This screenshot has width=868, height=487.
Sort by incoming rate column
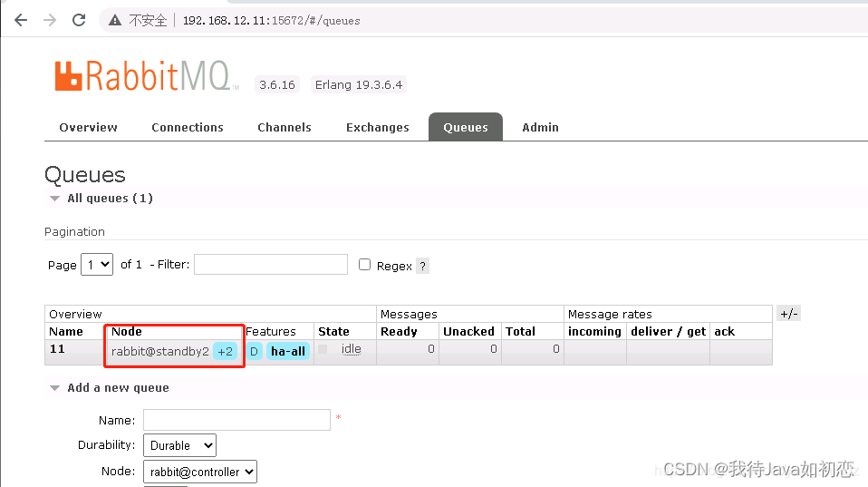pyautogui.click(x=594, y=331)
